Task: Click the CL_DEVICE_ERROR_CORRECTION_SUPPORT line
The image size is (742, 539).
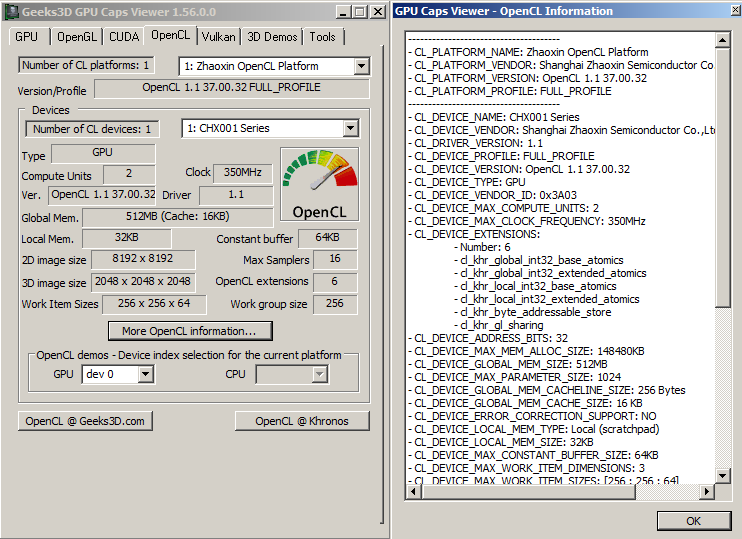Action: click(x=532, y=416)
